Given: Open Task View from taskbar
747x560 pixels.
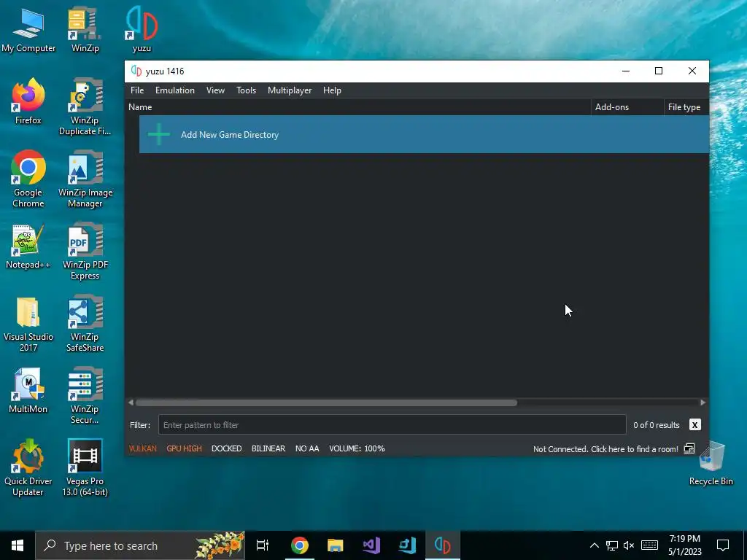Looking at the screenshot, I should (x=263, y=545).
